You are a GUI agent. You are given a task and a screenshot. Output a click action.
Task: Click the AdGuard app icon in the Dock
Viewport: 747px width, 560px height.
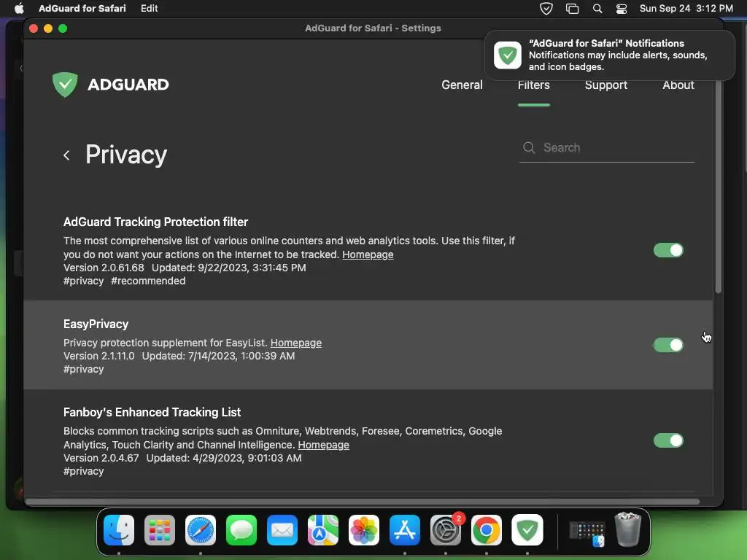527,530
